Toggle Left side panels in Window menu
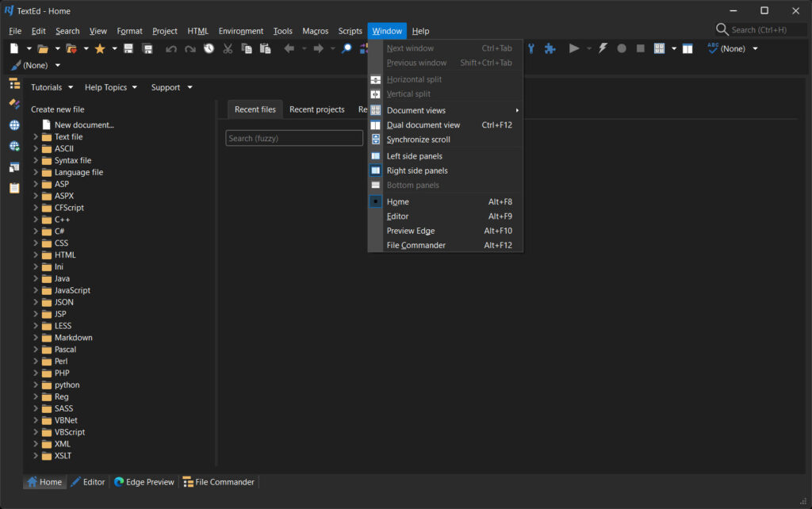The image size is (812, 509). point(446,156)
